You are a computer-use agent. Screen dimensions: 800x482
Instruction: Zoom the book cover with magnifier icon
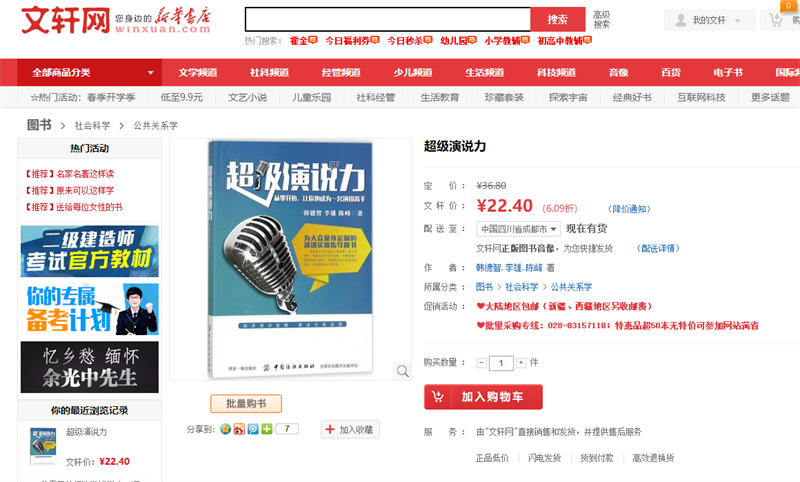[x=403, y=371]
